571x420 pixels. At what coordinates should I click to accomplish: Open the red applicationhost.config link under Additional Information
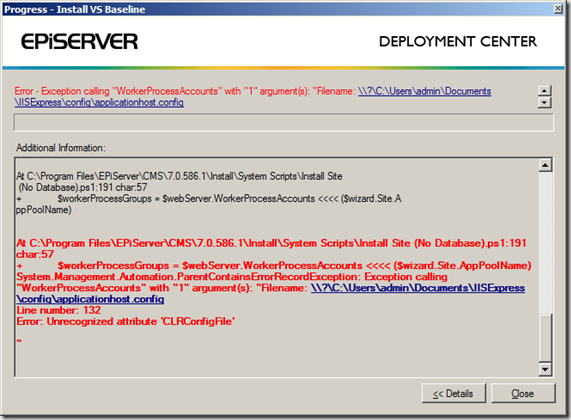(270, 294)
